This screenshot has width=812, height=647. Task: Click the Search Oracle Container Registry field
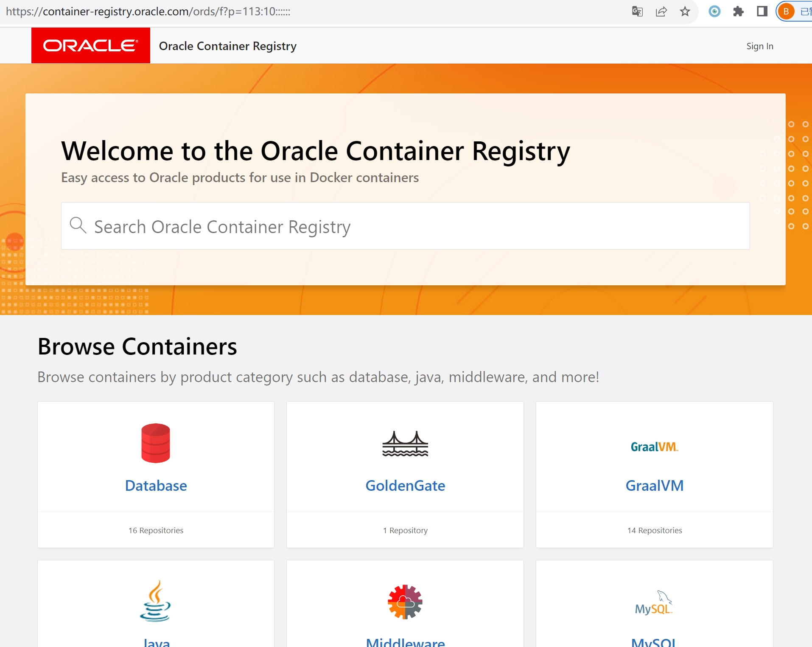[297, 226]
